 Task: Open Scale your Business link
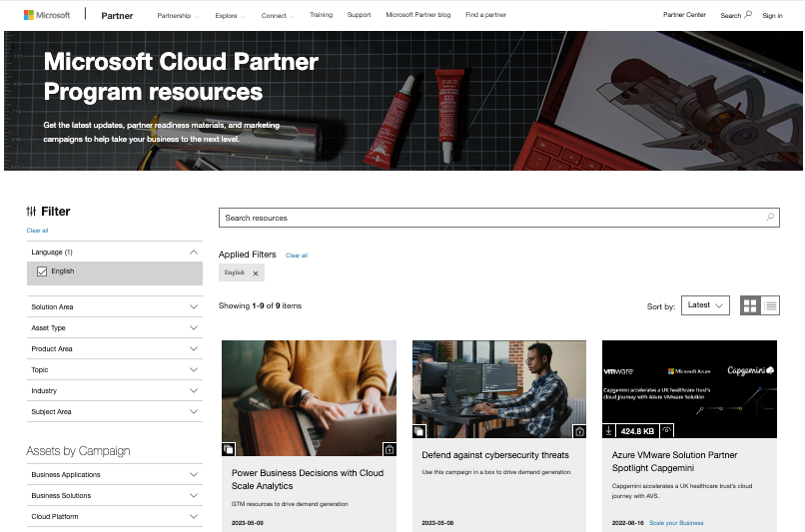point(676,523)
